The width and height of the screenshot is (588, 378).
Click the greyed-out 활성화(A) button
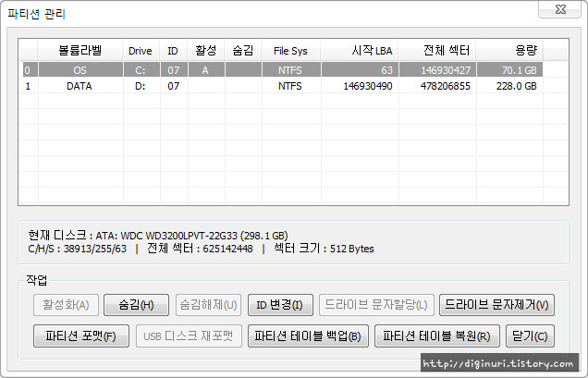(x=66, y=305)
